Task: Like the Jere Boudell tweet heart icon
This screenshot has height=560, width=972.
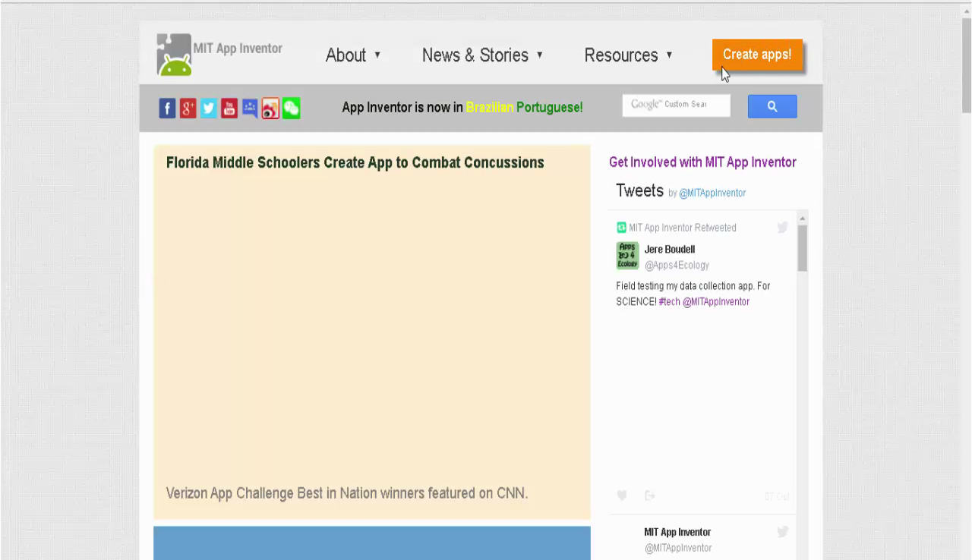Action: click(x=622, y=496)
